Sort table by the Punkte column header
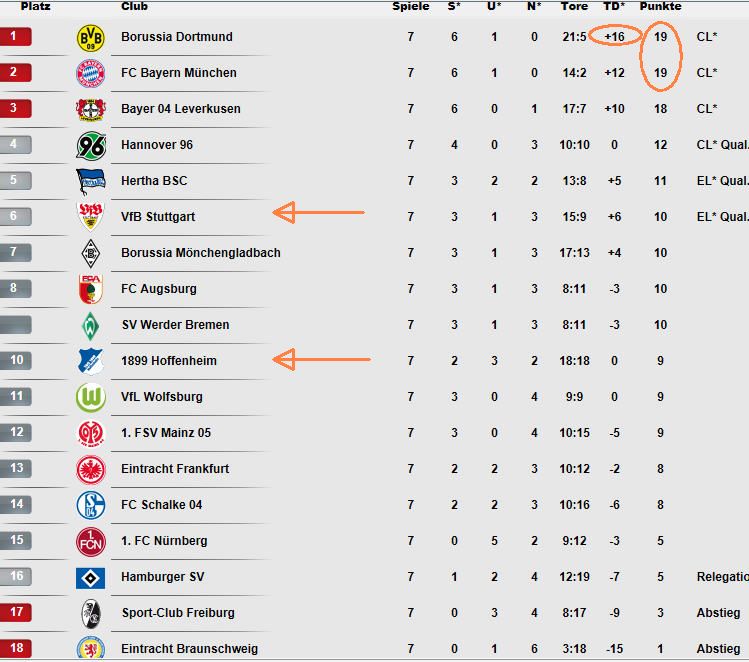The image size is (749, 662). pos(660,6)
